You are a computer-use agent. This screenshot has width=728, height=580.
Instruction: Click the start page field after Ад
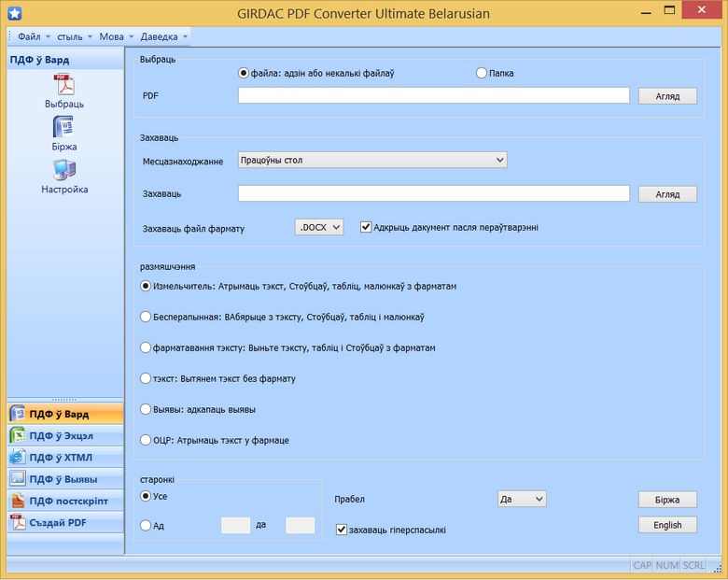pyautogui.click(x=235, y=525)
